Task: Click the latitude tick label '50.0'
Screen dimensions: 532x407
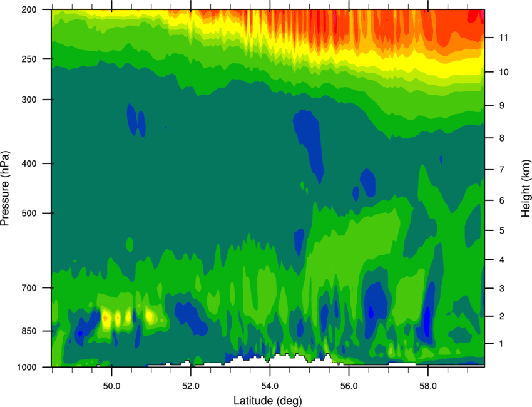Action: click(111, 386)
